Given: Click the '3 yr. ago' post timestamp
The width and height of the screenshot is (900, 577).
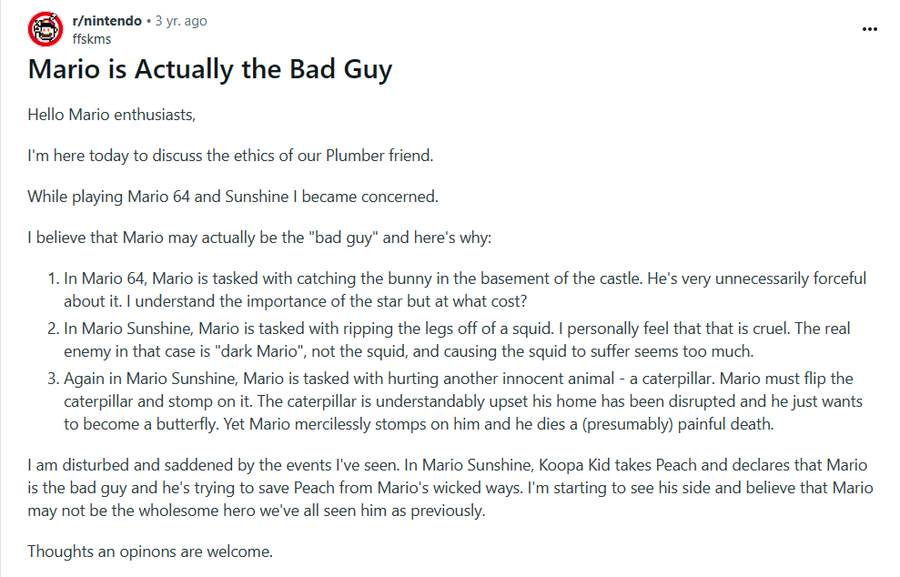Looking at the screenshot, I should point(181,21).
